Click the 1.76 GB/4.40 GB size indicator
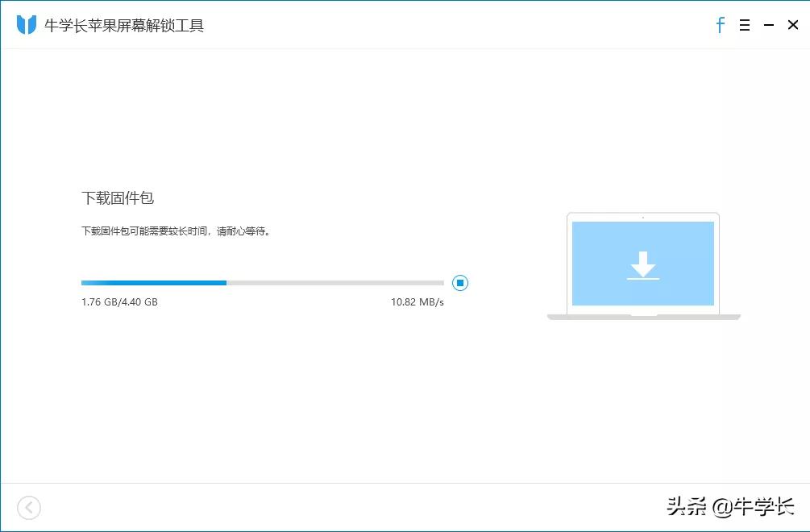Image resolution: width=810 pixels, height=532 pixels. click(x=119, y=301)
